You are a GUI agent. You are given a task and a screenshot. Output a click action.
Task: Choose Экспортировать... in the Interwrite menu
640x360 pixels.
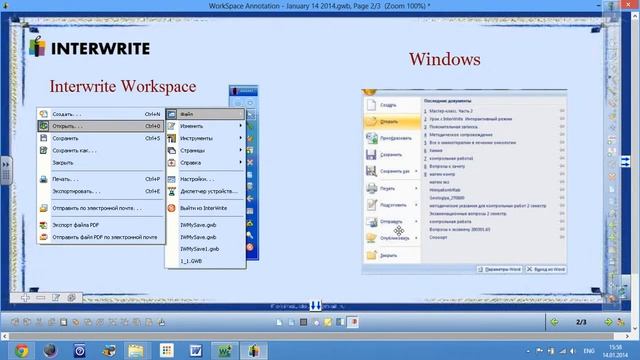[101, 191]
